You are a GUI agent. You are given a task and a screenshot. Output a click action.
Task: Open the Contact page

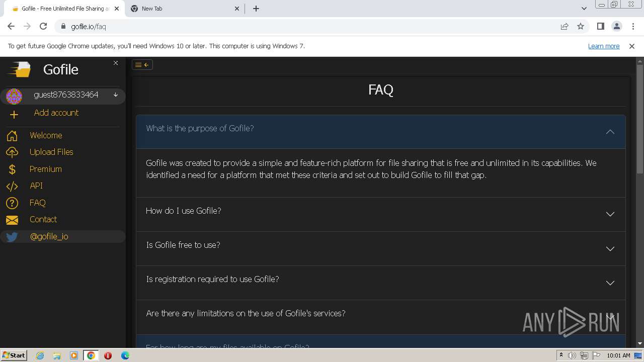[43, 219]
